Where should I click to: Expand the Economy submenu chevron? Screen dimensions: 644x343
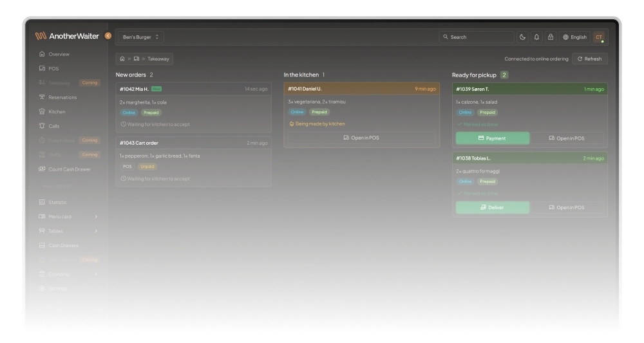pyautogui.click(x=96, y=274)
